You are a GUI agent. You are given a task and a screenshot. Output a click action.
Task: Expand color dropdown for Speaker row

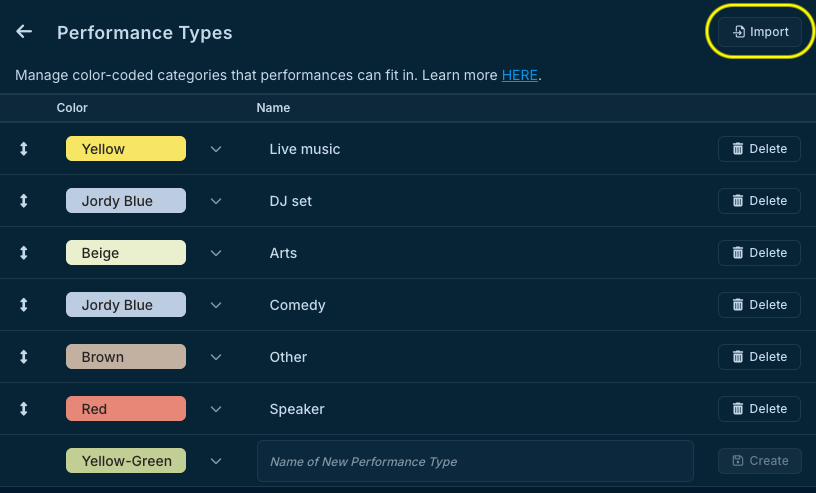(x=216, y=409)
